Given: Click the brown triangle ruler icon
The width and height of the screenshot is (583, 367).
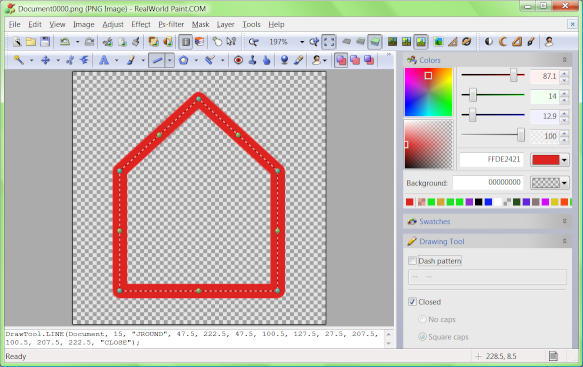Looking at the screenshot, I should coord(452,42).
